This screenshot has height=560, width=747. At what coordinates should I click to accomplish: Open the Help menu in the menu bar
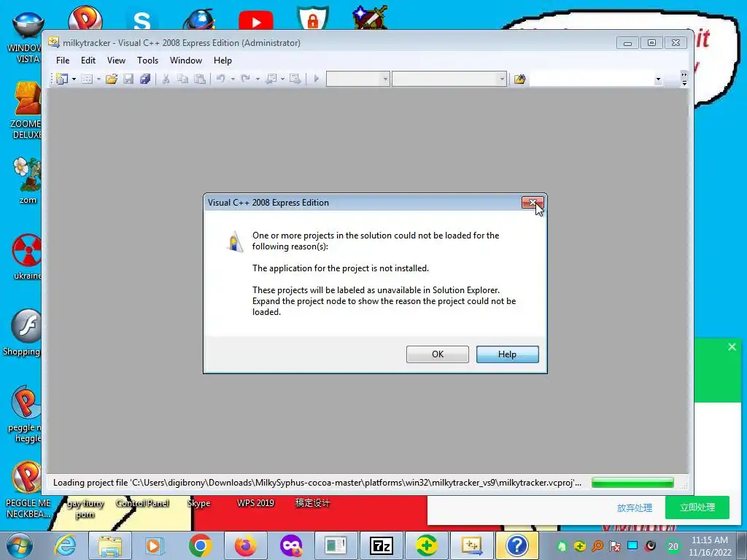[x=222, y=61]
